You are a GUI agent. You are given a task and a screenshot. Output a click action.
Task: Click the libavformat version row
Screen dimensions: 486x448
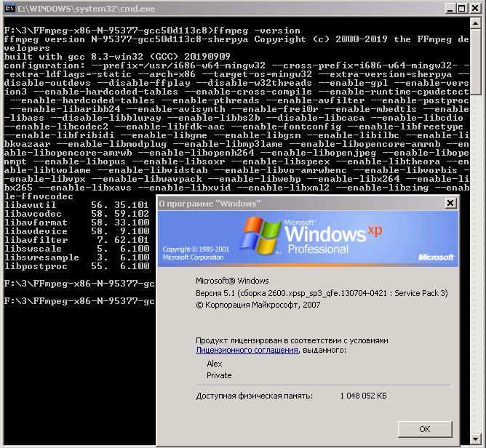point(76,223)
